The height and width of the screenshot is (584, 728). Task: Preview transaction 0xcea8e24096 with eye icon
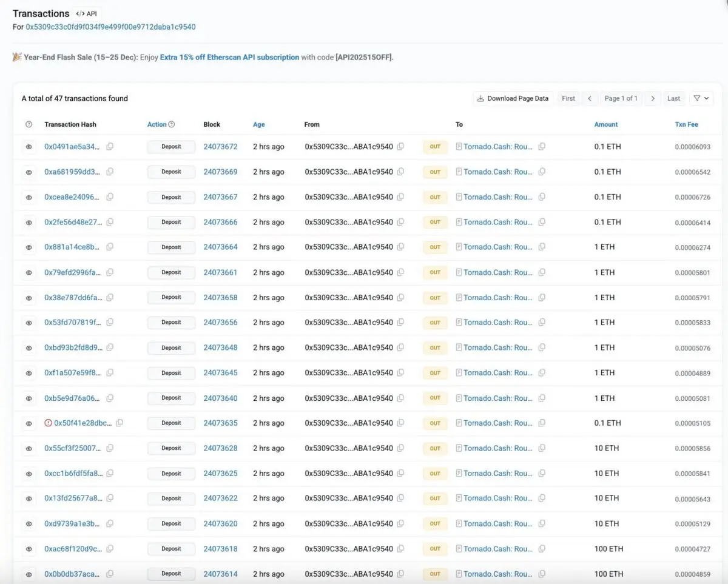[x=29, y=197]
